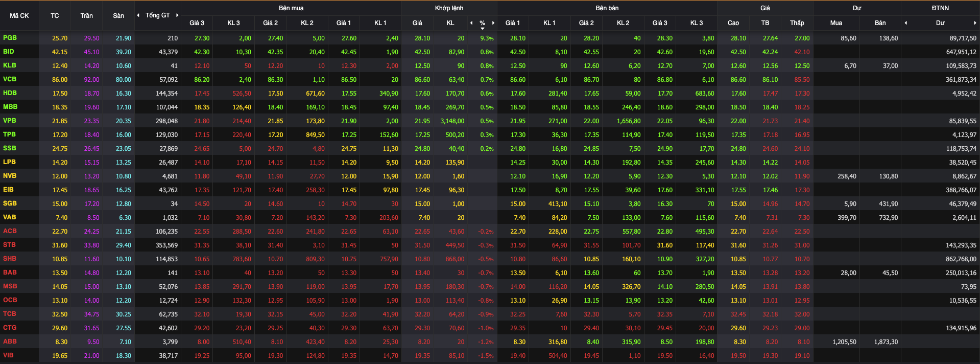Open the HDB stock symbol
The image size is (980, 364).
[x=10, y=93]
